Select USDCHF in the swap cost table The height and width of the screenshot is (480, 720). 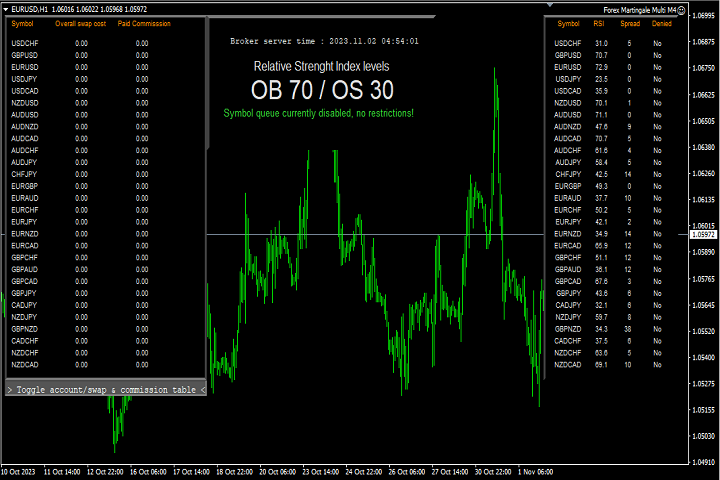tap(25, 43)
